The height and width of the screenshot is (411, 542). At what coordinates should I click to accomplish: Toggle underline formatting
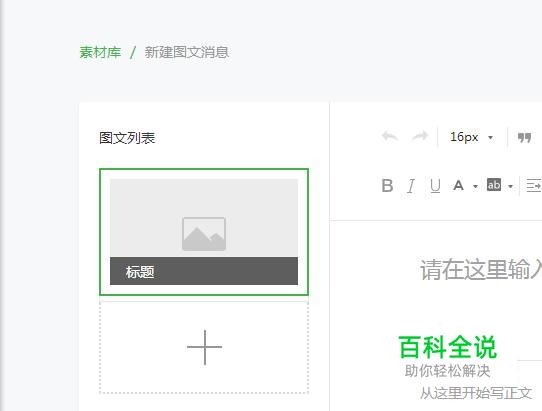[435, 186]
